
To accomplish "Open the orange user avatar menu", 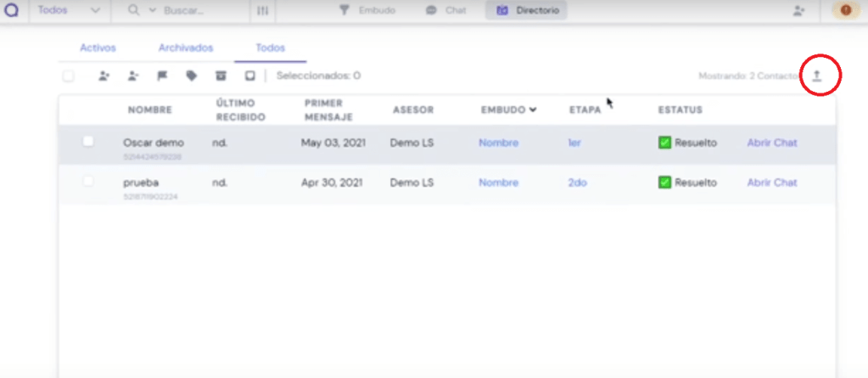I will 846,10.
